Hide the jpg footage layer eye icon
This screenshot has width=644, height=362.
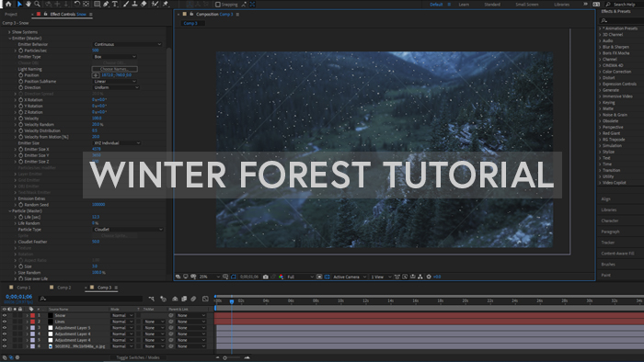[x=5, y=346]
